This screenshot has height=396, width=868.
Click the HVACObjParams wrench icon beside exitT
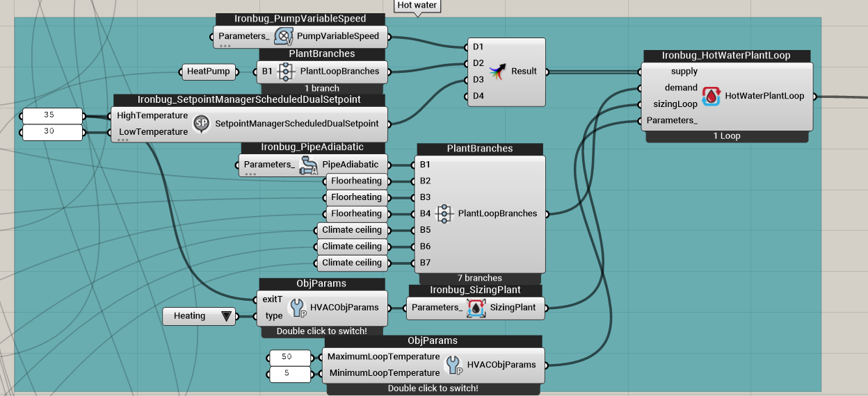(x=298, y=308)
